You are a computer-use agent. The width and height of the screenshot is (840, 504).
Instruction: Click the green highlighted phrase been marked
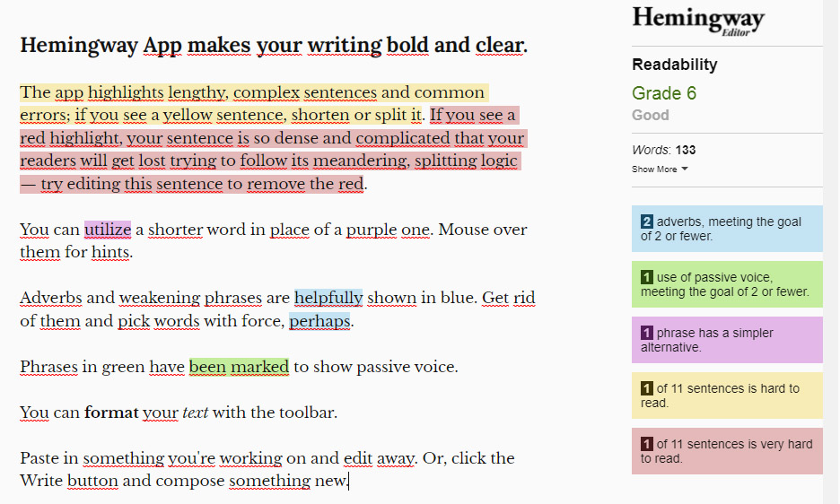[x=239, y=367]
